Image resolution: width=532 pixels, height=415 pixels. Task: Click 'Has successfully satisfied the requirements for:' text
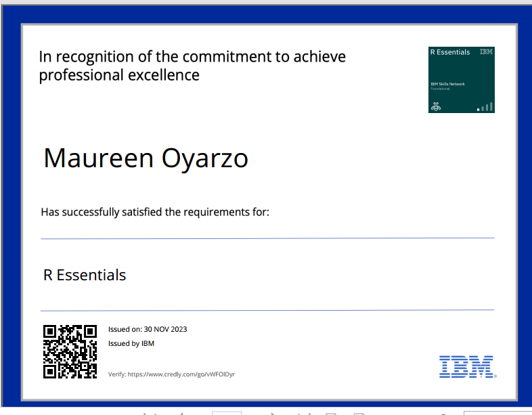tap(155, 212)
